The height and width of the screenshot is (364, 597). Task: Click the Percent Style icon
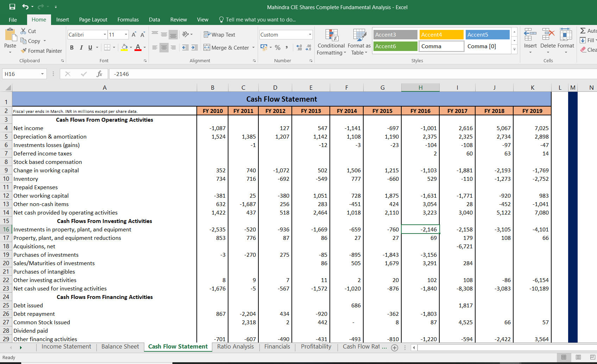(x=278, y=47)
